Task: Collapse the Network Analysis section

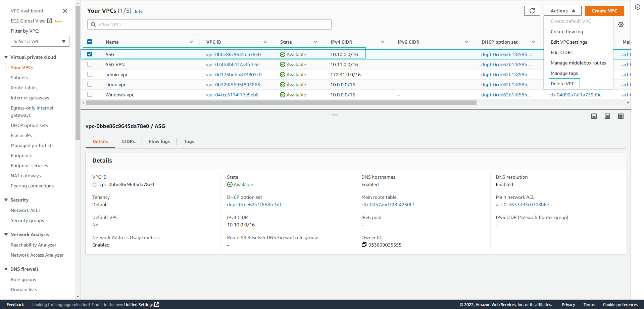Action: point(6,234)
